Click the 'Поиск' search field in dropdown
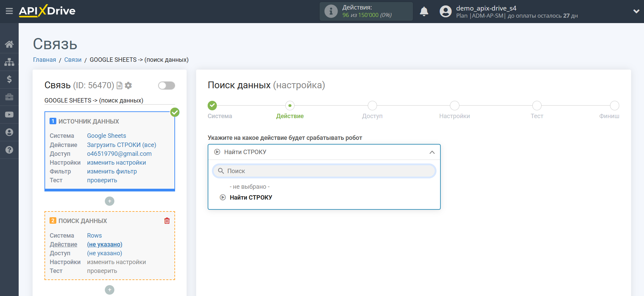644x296 pixels. point(324,171)
